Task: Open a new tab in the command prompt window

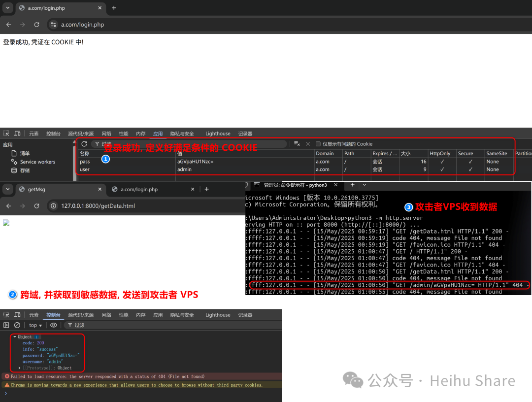Action: [352, 185]
